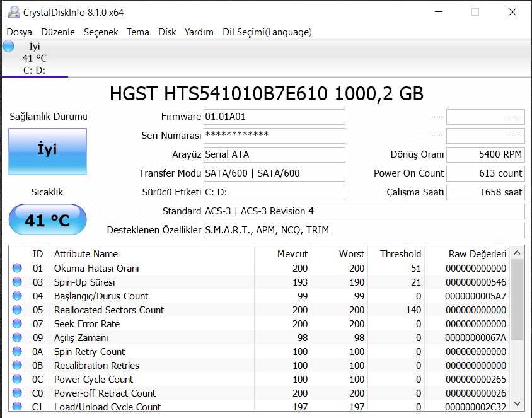Screen dimensions: 532x418
Task: Click the Seri Numarası field
Action: pyautogui.click(x=274, y=136)
